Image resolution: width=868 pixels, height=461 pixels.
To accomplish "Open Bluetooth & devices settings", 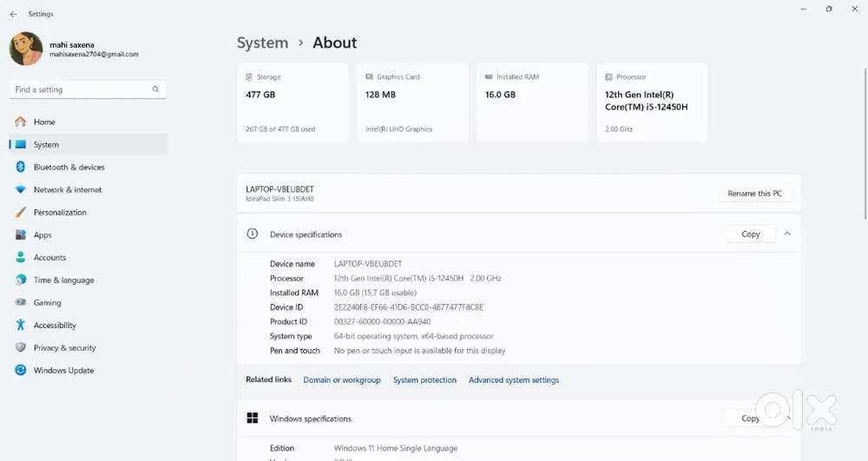I will pyautogui.click(x=88, y=168).
